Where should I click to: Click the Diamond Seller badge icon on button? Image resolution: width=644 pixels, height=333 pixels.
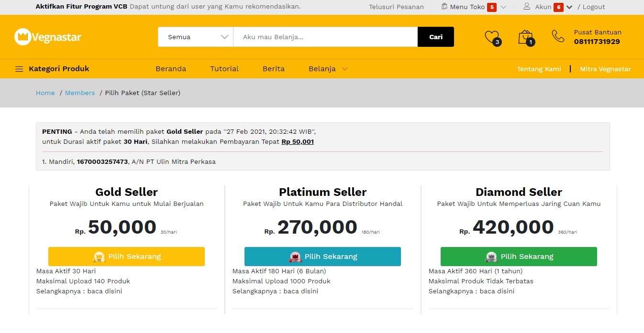[491, 257]
